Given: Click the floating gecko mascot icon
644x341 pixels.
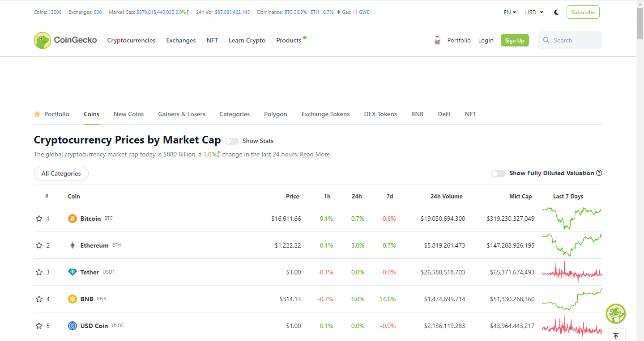Looking at the screenshot, I should [616, 314].
